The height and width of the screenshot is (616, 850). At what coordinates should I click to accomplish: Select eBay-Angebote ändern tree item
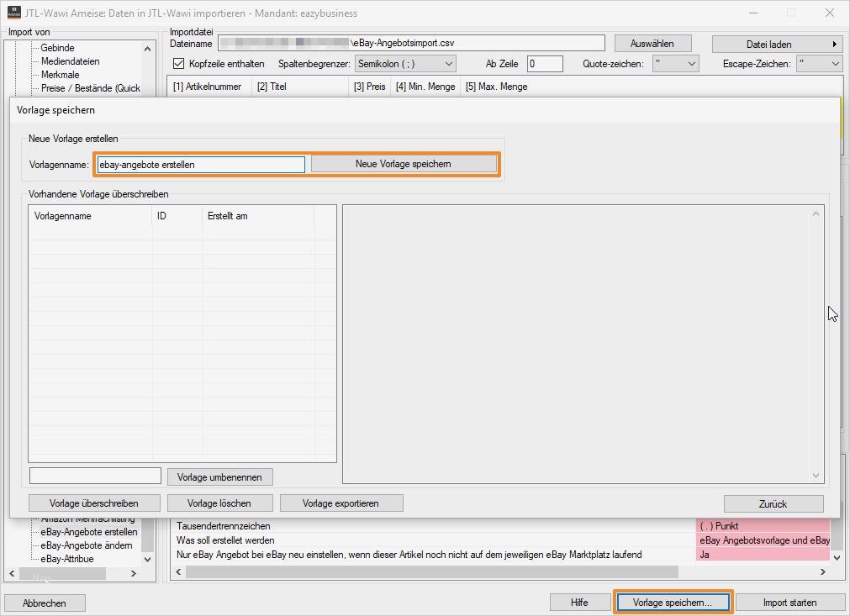87,545
